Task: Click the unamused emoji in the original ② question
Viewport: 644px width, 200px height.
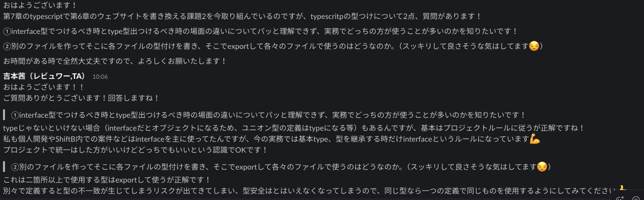Action: pos(534,46)
